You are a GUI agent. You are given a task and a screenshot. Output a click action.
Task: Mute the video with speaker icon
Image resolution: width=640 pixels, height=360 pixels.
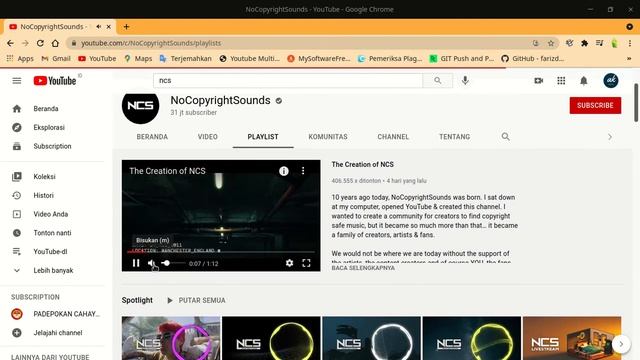point(151,263)
